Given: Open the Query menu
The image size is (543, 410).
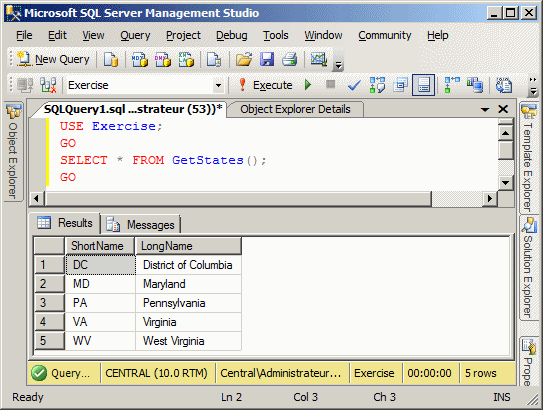Looking at the screenshot, I should click(x=135, y=35).
